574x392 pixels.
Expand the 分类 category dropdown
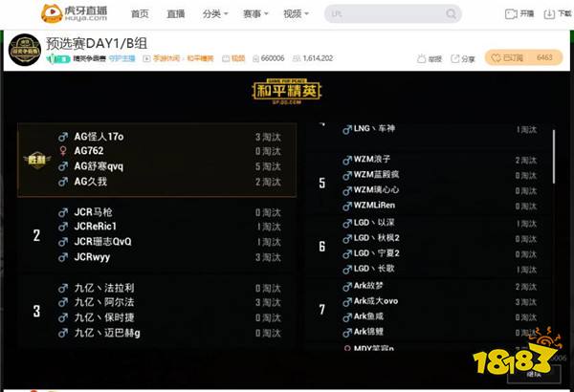pos(214,13)
